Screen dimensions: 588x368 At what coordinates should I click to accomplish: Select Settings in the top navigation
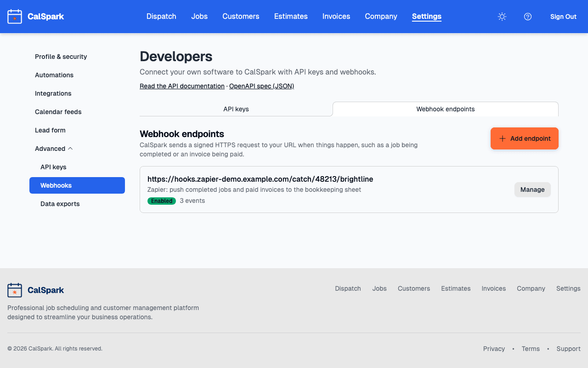click(427, 17)
